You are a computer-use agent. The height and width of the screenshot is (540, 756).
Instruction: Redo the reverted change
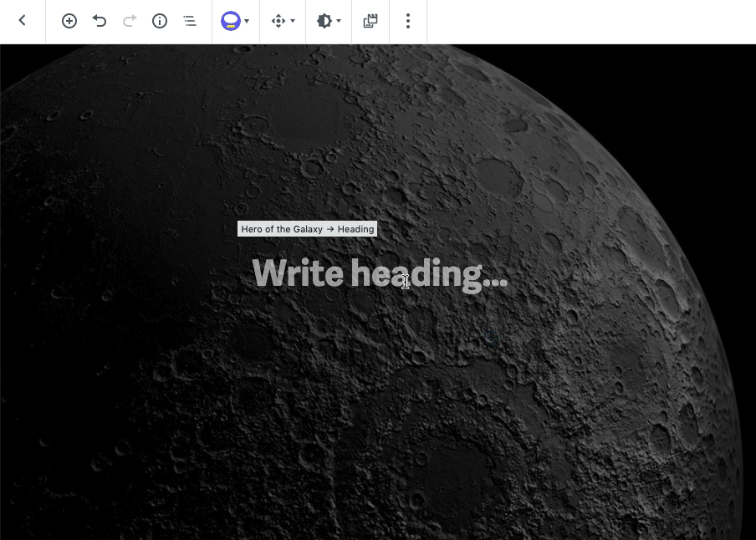(130, 21)
